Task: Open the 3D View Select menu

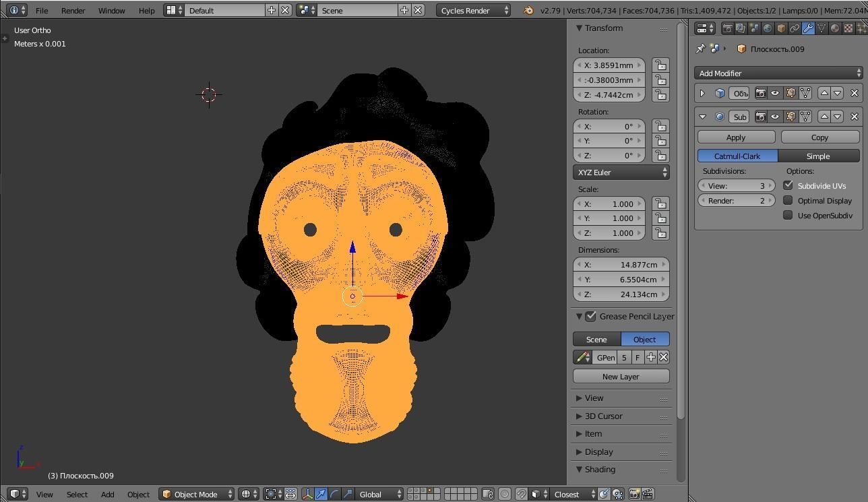Action: pos(77,494)
